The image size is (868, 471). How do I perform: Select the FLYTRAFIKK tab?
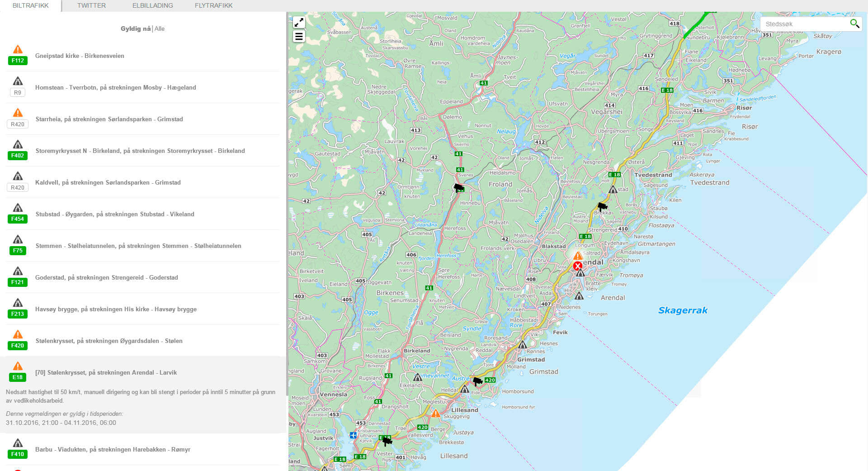pyautogui.click(x=213, y=5)
